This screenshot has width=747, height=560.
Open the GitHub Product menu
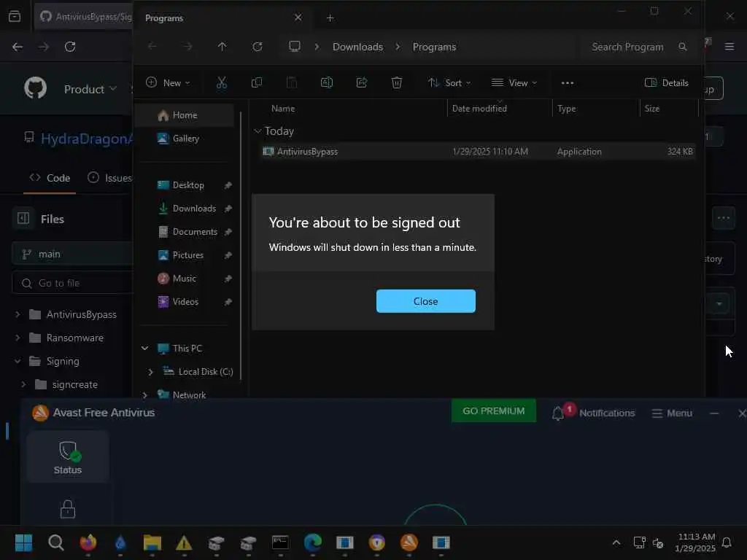point(90,89)
